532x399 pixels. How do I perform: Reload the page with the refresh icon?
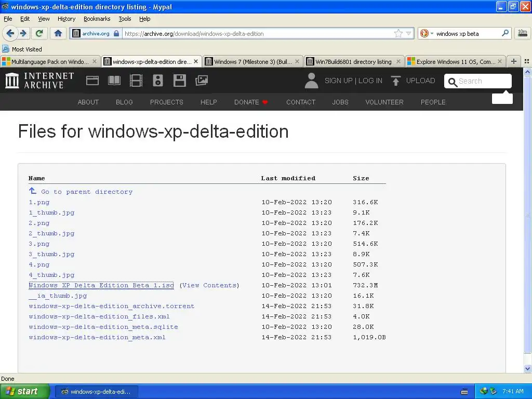[x=39, y=33]
